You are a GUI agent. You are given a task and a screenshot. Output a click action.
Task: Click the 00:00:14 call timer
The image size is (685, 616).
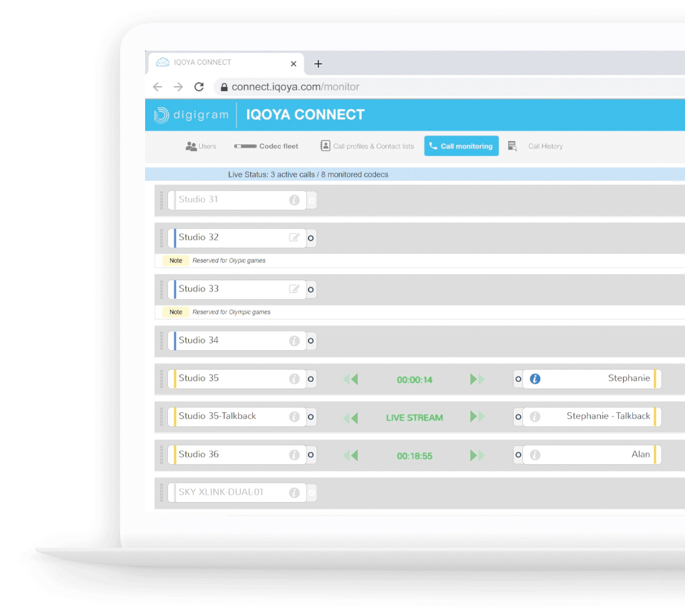pos(414,380)
